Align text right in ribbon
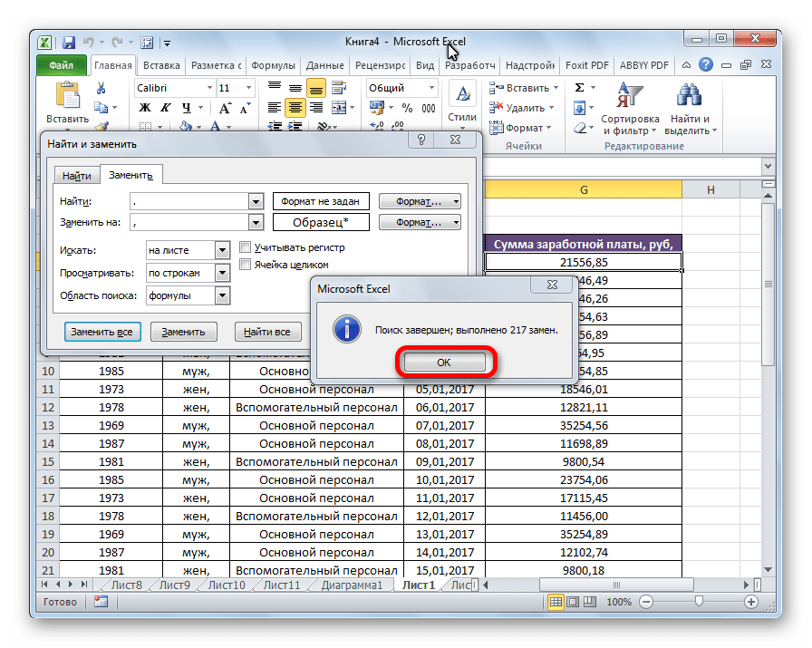The width and height of the screenshot is (812, 648). pyautogui.click(x=316, y=108)
